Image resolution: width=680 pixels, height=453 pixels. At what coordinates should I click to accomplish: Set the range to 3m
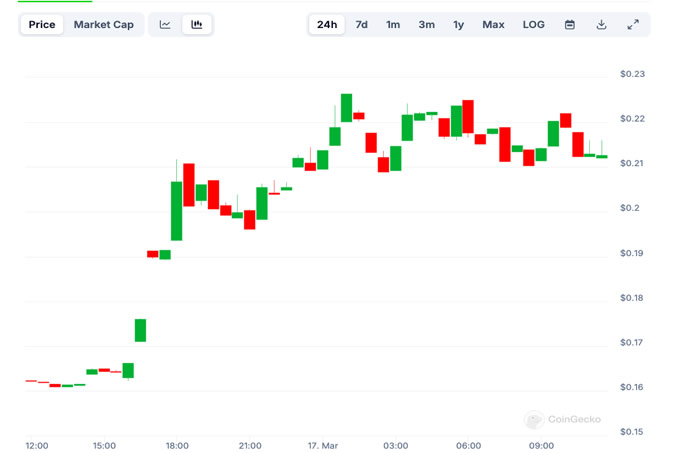pos(426,25)
